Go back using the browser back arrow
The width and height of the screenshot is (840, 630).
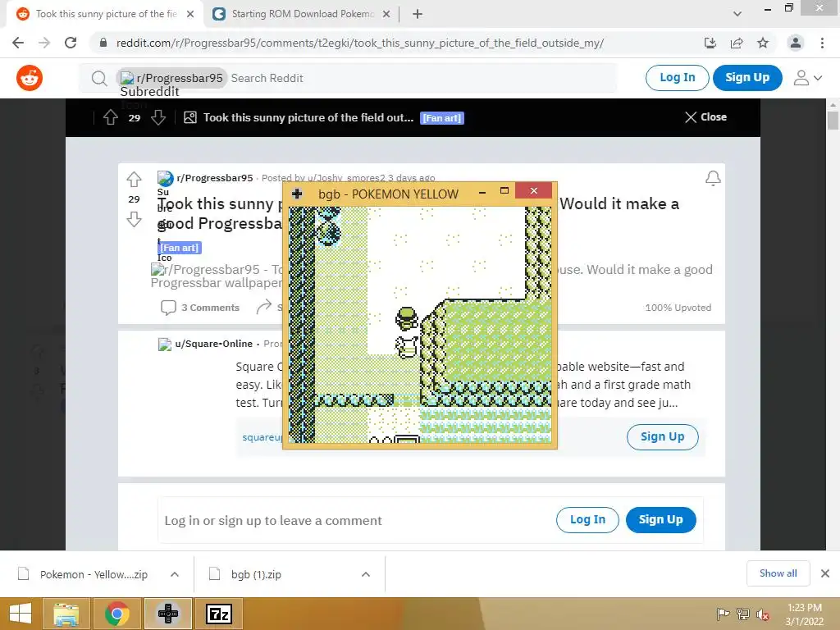pos(18,43)
